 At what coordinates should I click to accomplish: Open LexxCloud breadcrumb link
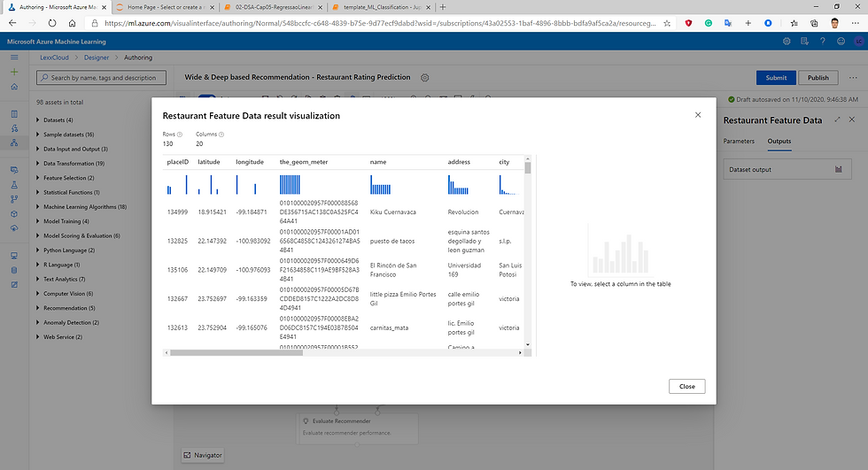pyautogui.click(x=54, y=58)
